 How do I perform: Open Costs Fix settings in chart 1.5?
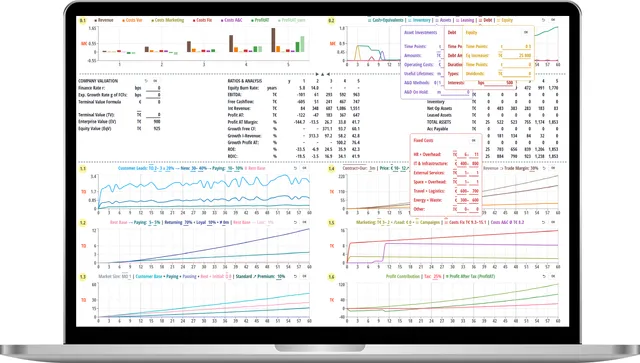(465, 223)
